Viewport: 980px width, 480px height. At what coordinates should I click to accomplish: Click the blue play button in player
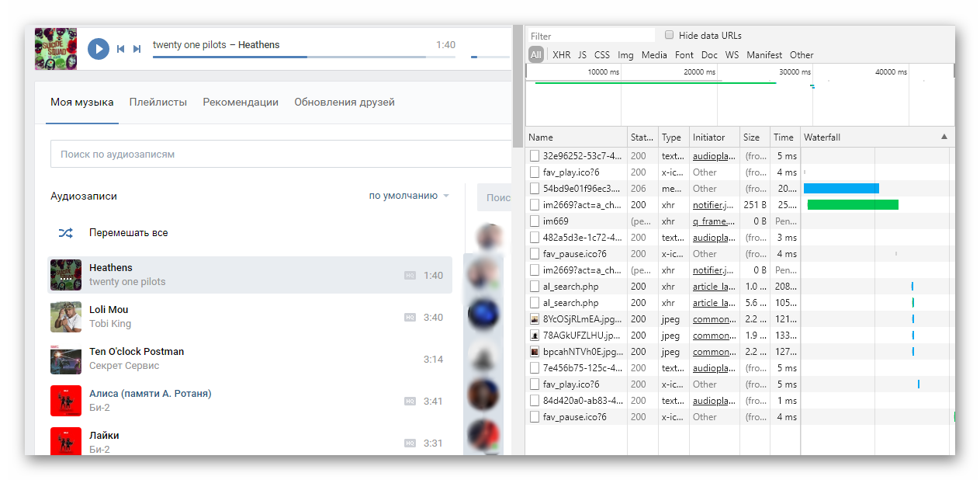pyautogui.click(x=98, y=49)
